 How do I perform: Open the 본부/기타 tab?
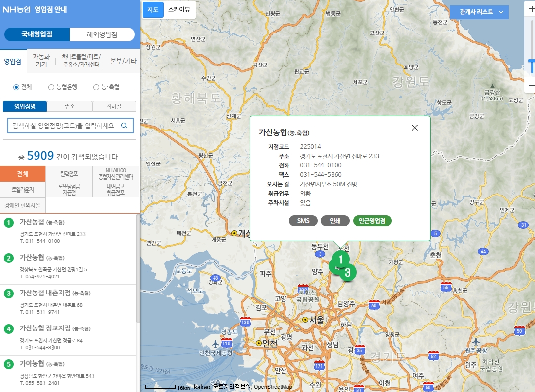coord(123,61)
